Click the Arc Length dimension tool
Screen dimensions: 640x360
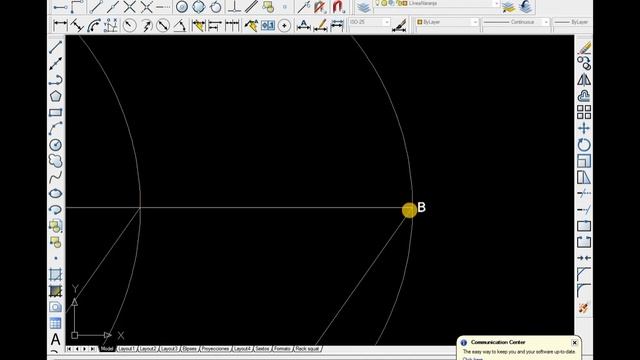pyautogui.click(x=94, y=26)
